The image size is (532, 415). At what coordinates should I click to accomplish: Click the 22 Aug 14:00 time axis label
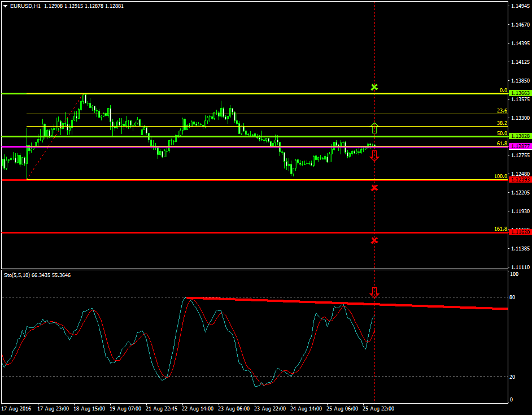(198, 408)
